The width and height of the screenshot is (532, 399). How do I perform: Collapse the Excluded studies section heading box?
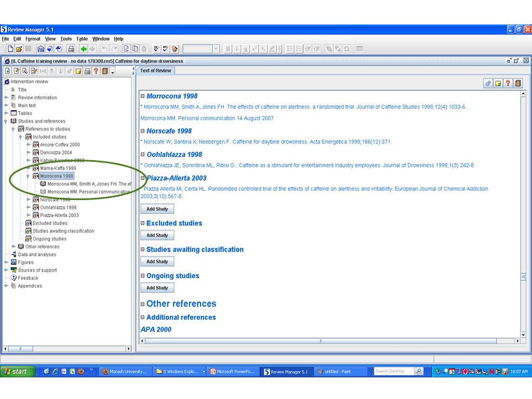(142, 223)
